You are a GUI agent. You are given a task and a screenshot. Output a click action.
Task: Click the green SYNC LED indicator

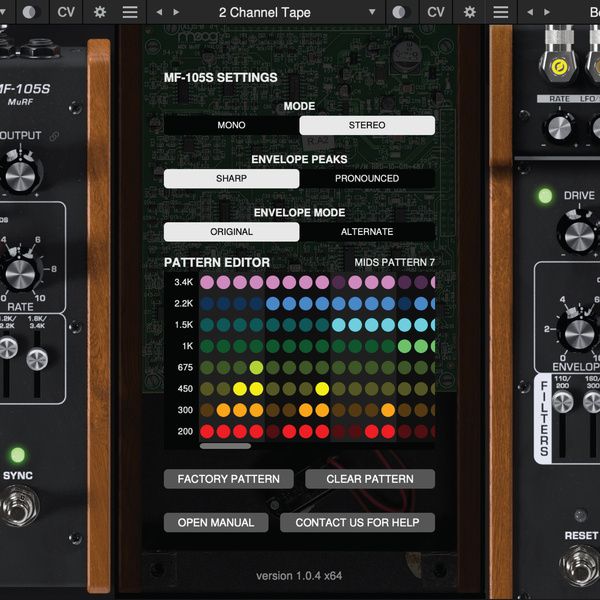tap(18, 455)
